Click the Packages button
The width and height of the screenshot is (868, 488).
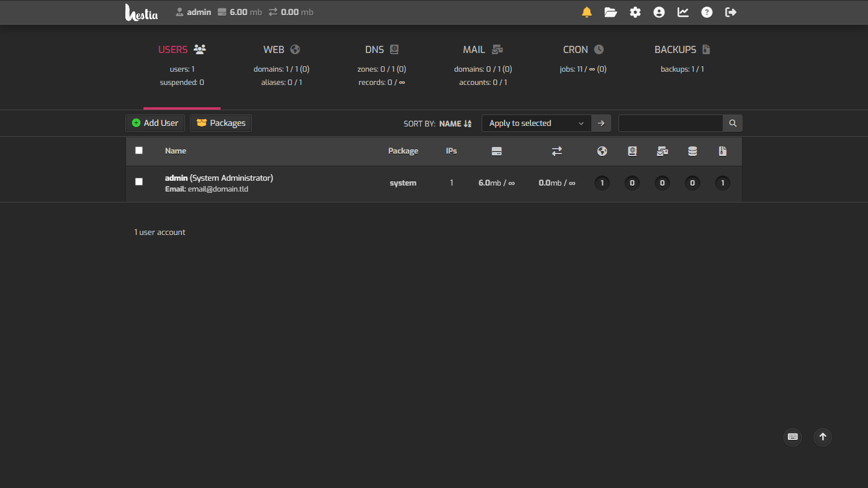pos(221,123)
